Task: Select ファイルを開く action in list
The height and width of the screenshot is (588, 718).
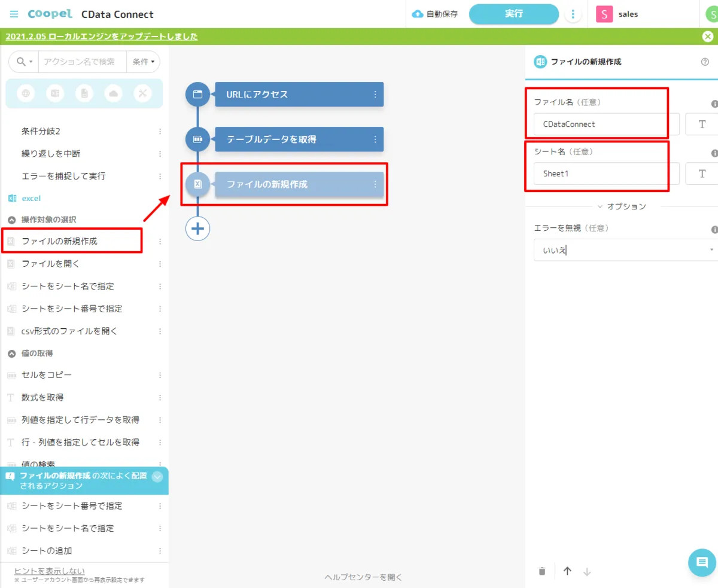Action: tap(51, 264)
